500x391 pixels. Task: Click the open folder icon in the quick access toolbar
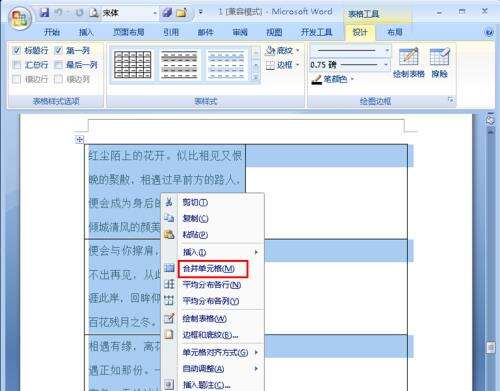(182, 13)
